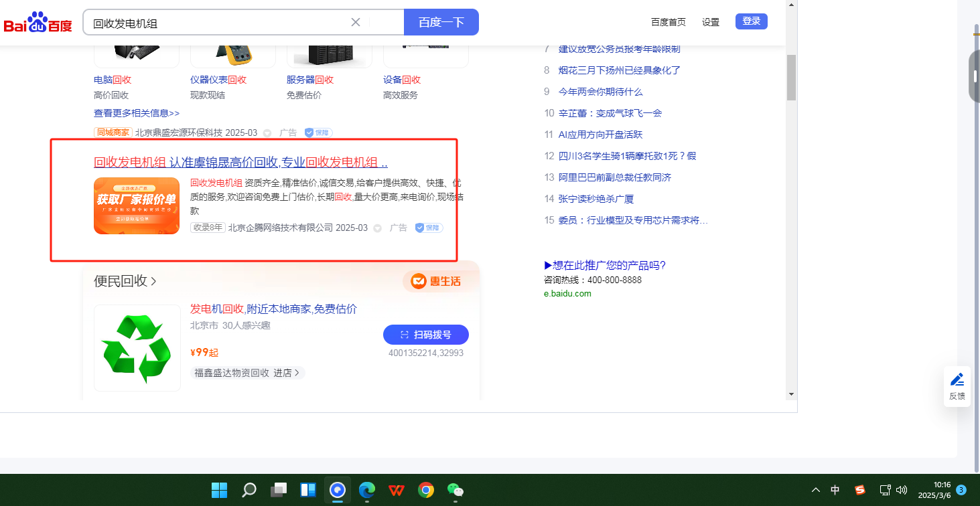Click the green recycling symbol image
Screen dimensions: 980x506
(x=137, y=347)
